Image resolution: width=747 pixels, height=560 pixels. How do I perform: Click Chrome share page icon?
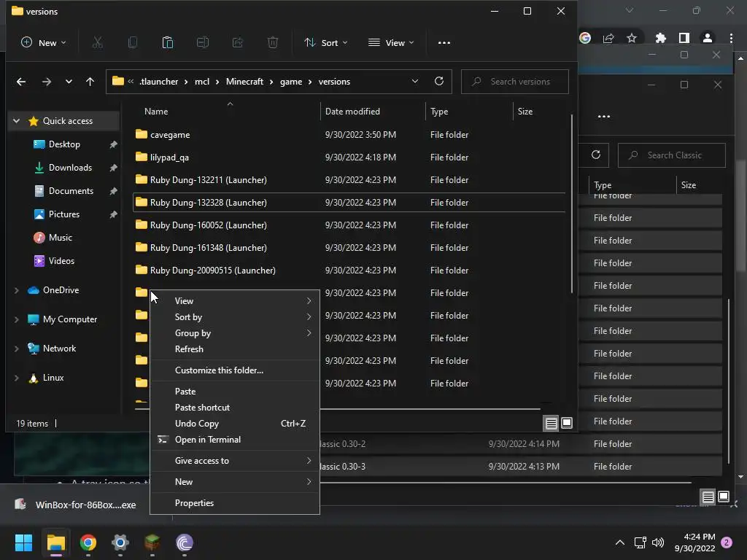(608, 38)
